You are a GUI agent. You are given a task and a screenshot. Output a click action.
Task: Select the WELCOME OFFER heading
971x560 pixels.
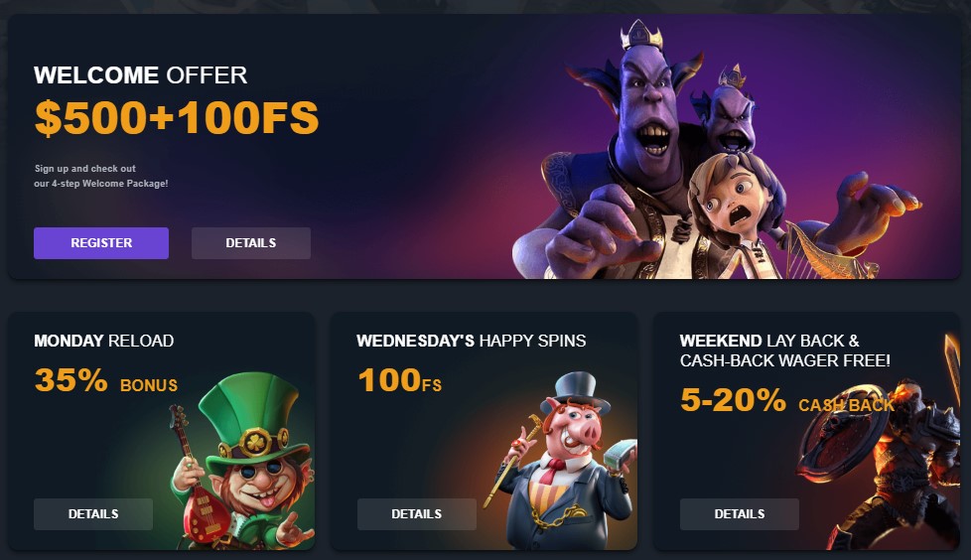(141, 75)
